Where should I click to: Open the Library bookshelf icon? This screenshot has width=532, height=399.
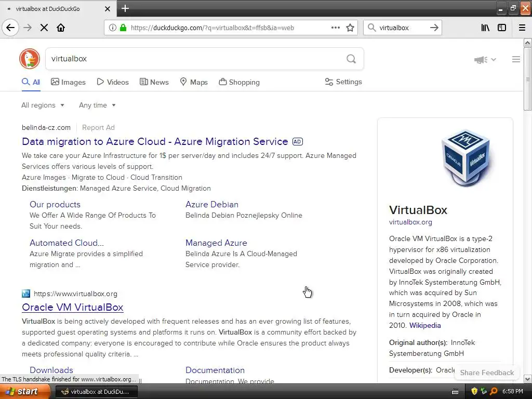[x=485, y=28]
